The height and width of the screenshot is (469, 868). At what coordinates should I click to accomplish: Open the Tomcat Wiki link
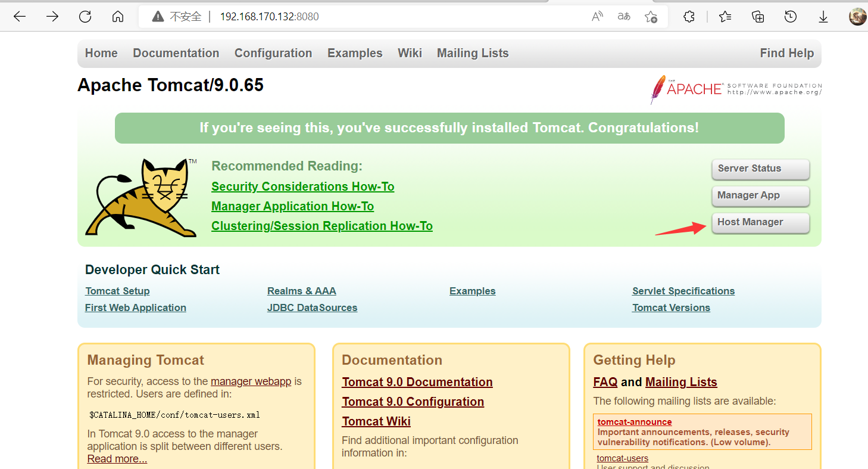point(376,421)
